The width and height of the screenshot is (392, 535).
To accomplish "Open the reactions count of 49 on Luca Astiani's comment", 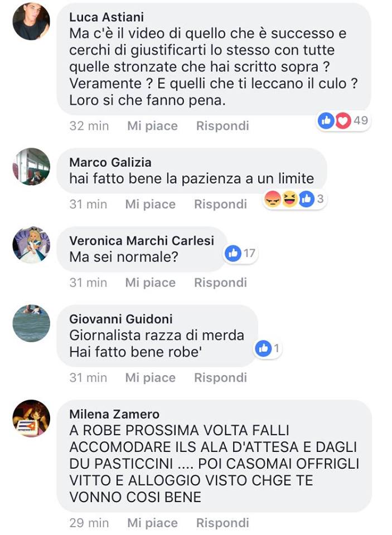I will pos(361,120).
